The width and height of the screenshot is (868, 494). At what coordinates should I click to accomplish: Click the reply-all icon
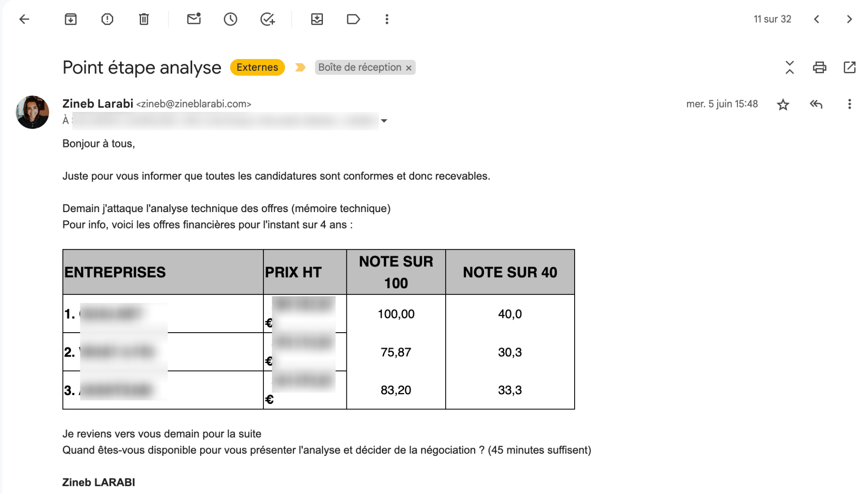point(815,104)
